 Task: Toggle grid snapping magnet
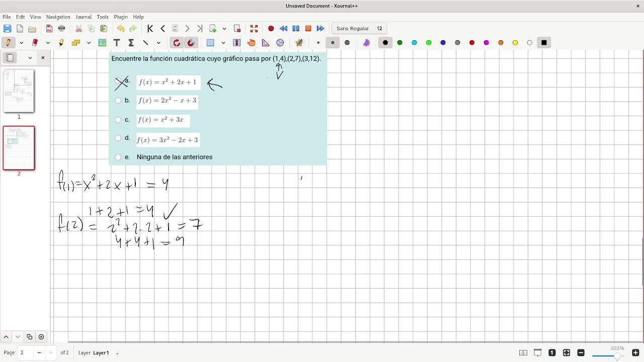[x=191, y=43]
